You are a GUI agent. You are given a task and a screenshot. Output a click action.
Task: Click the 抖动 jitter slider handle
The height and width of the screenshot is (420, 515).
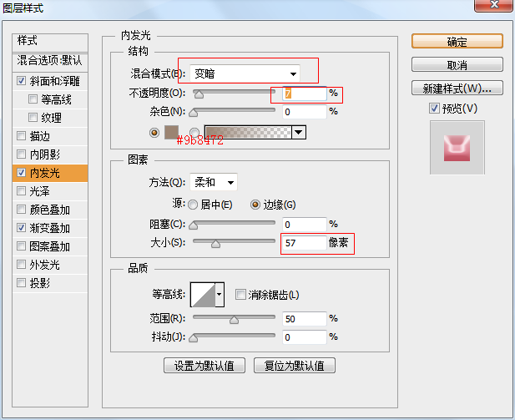click(194, 338)
